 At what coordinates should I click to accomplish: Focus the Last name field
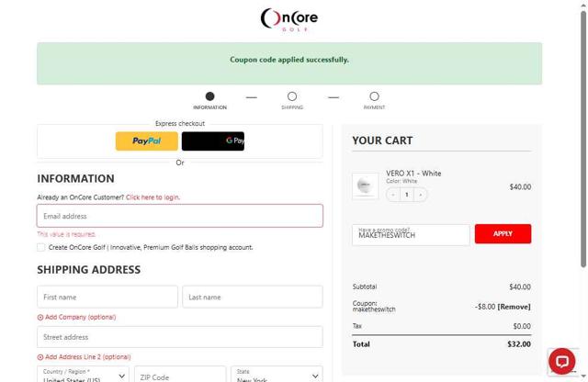click(x=253, y=297)
